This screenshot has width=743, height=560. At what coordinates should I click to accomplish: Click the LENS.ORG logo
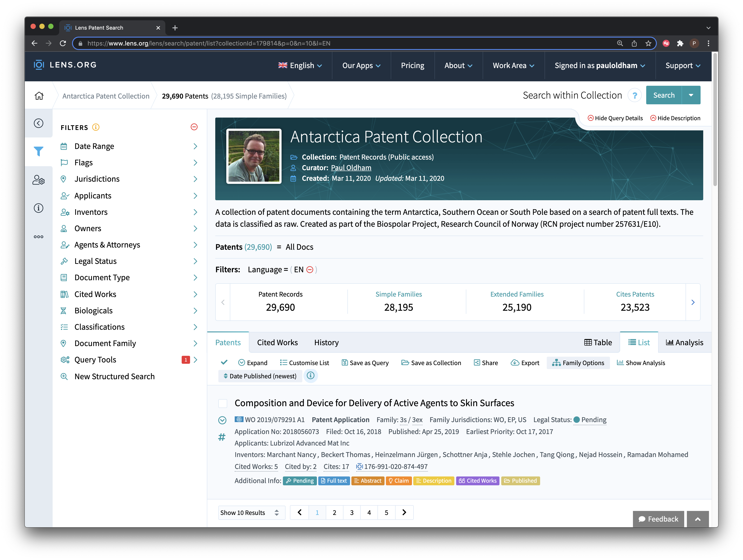pyautogui.click(x=65, y=65)
